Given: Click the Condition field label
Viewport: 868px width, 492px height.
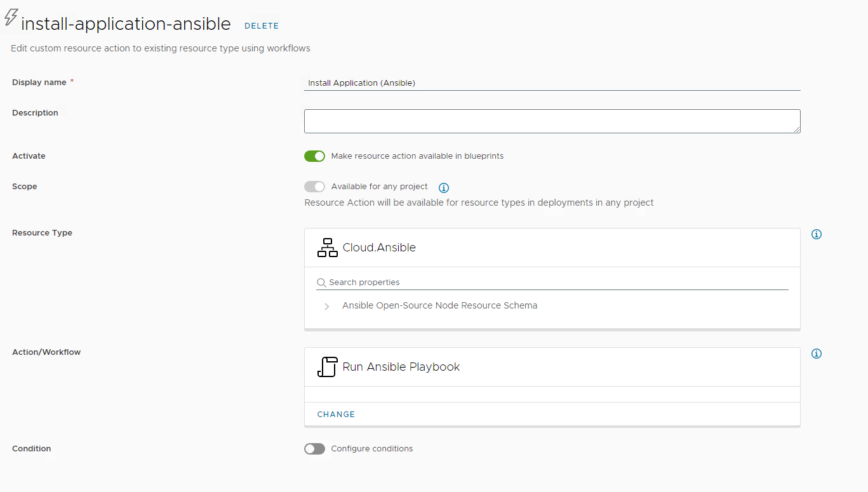Looking at the screenshot, I should (31, 449).
